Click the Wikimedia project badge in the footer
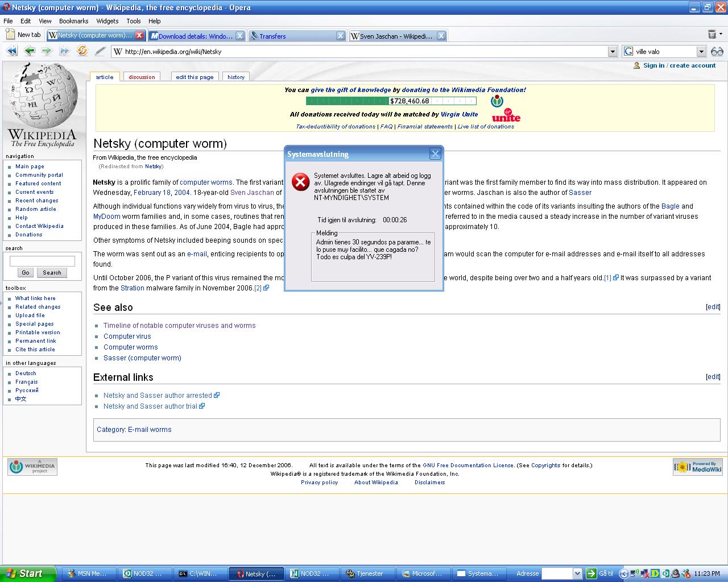This screenshot has height=582, width=728. [x=32, y=467]
